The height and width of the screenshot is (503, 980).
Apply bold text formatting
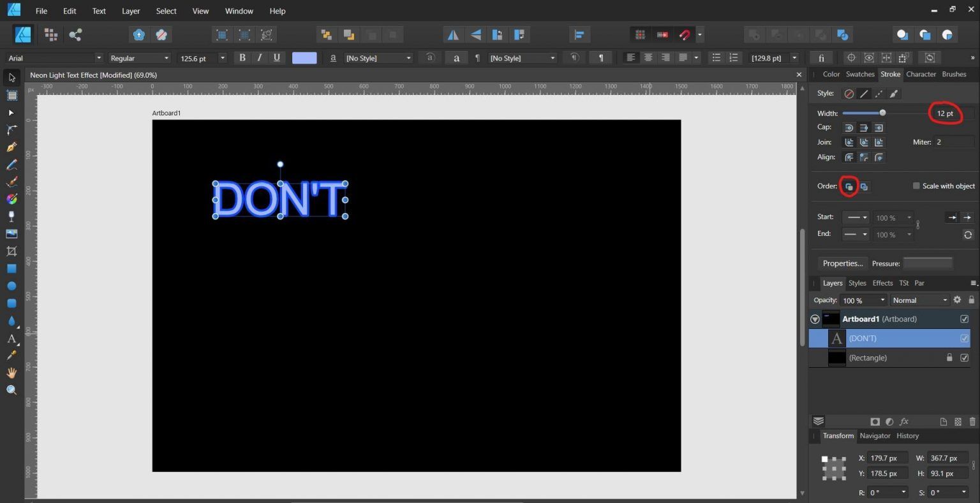pyautogui.click(x=242, y=58)
